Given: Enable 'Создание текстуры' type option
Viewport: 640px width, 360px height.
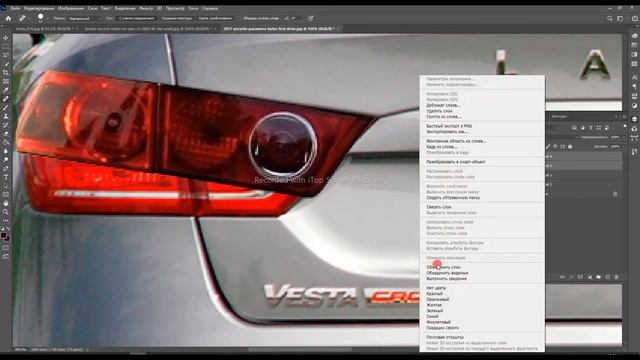Looking at the screenshot, I should [x=177, y=18].
